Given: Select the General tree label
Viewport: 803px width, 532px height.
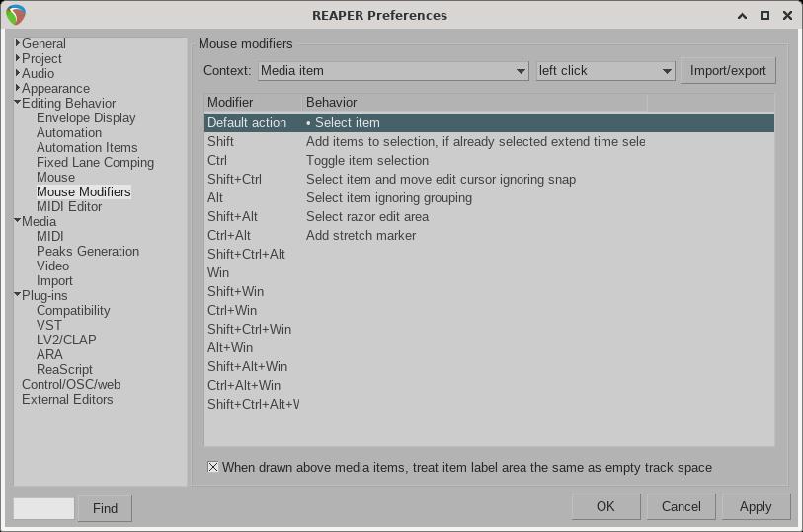Looking at the screenshot, I should point(43,43).
